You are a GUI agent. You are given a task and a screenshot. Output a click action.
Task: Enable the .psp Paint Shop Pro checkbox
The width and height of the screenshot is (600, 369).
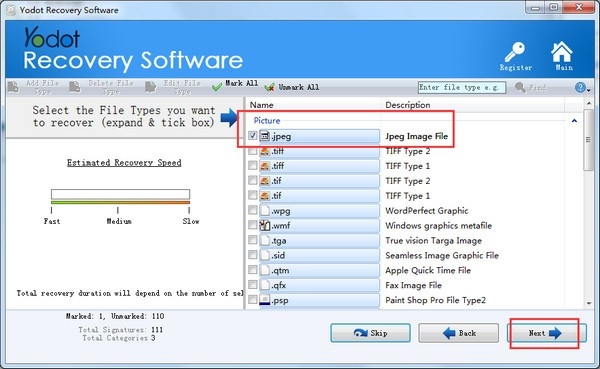pyautogui.click(x=253, y=299)
